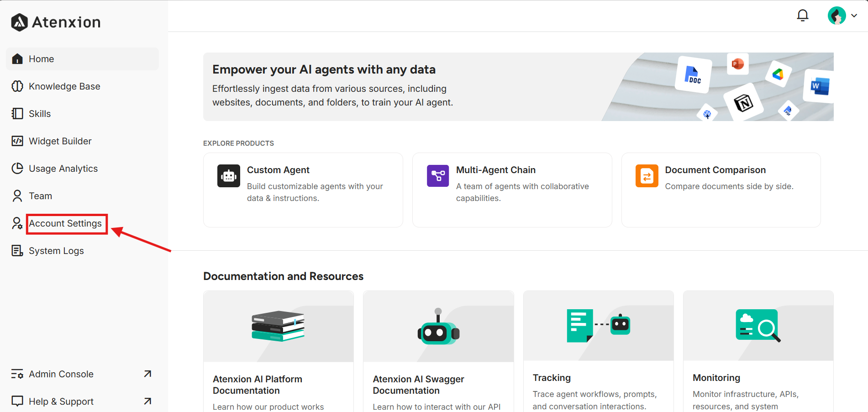868x412 pixels.
Task: Click the Admin Console settings-list icon
Action: tap(17, 374)
